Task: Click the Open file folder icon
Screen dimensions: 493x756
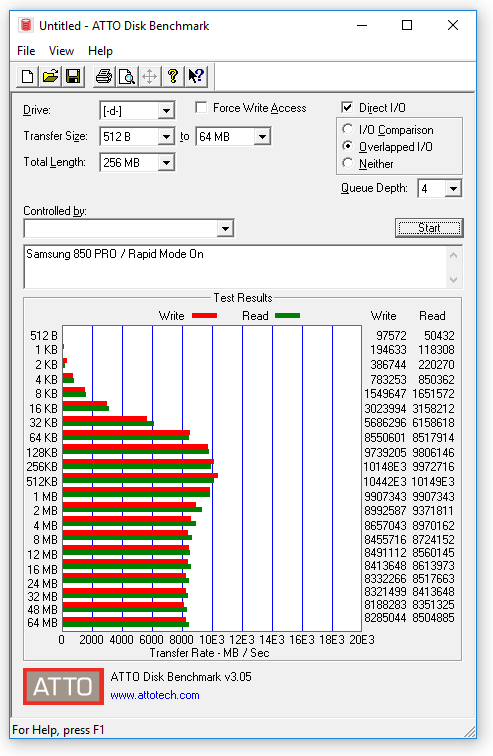Action: click(x=50, y=76)
